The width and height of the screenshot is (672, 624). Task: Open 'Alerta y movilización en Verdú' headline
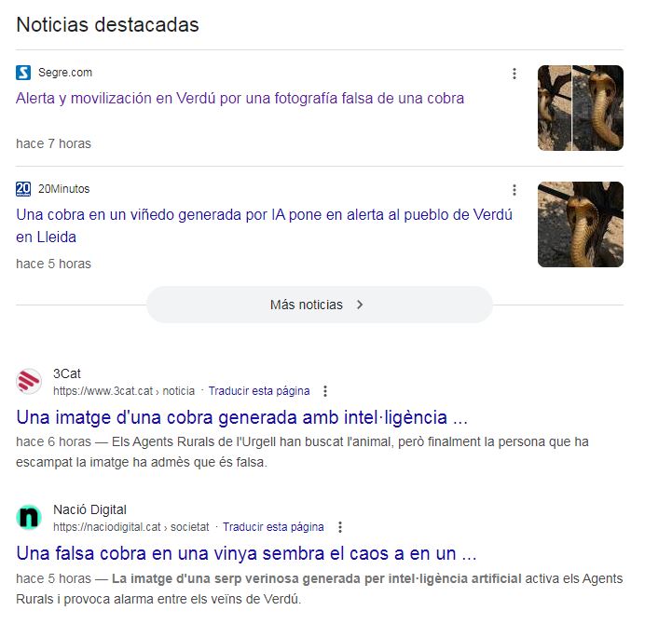(x=240, y=99)
